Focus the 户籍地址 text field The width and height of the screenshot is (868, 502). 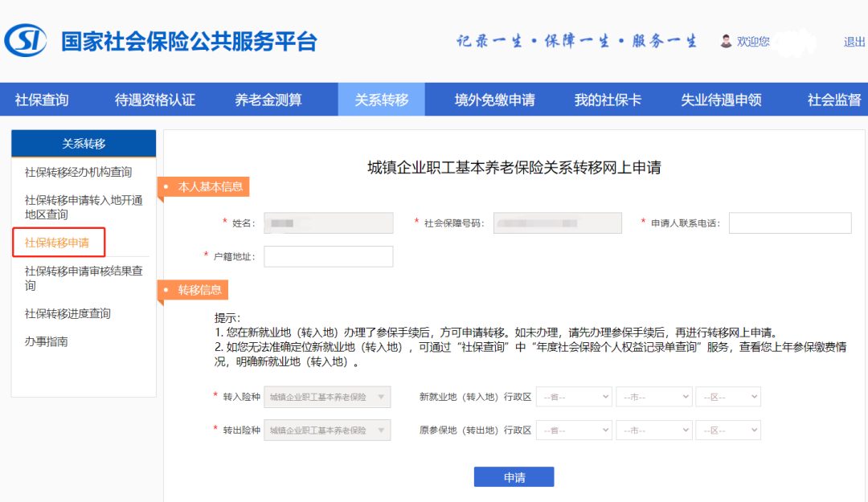tap(328, 256)
